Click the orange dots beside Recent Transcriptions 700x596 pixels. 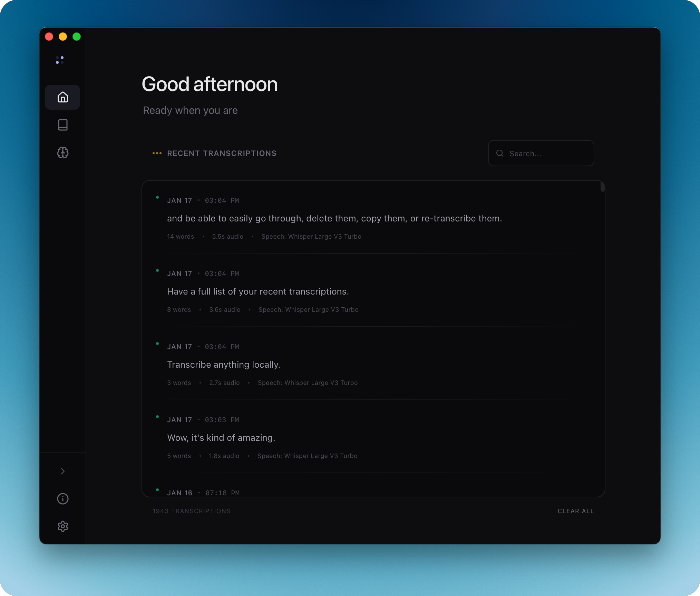pos(157,153)
